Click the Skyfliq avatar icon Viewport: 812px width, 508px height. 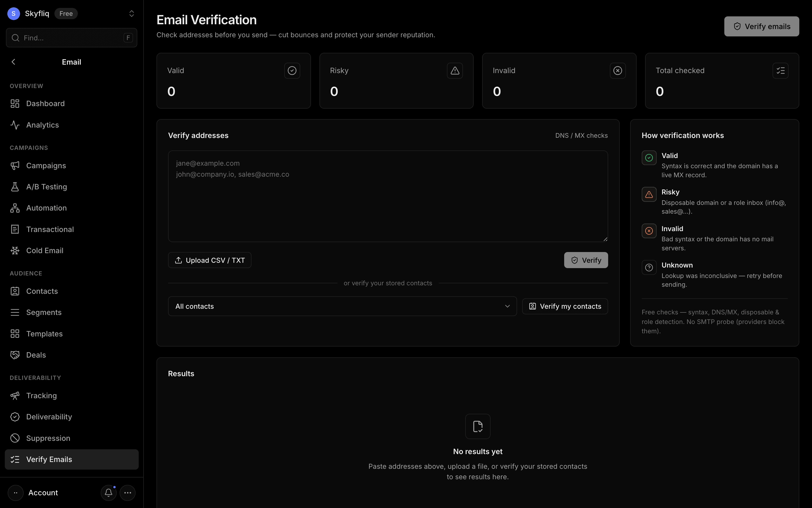coord(14,14)
